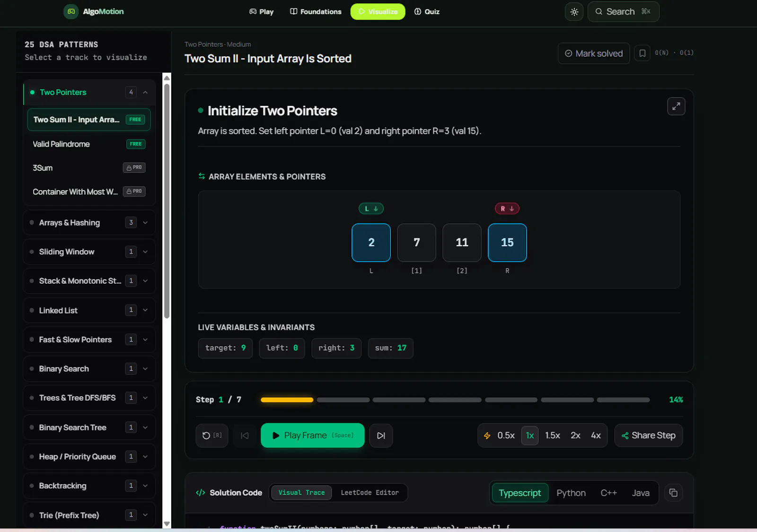Click the 'left: 0' variable chip
Screen dimensions: 757x532
pos(282,348)
